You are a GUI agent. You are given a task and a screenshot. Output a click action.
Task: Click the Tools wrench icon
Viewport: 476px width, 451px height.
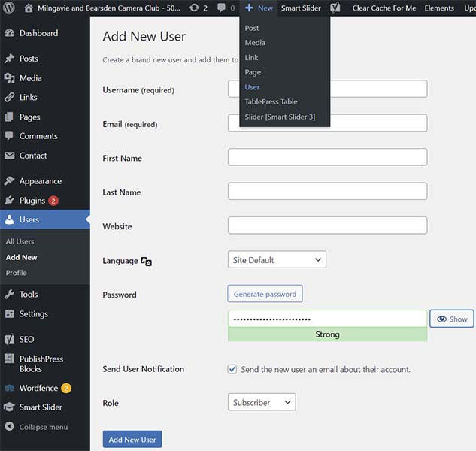pyautogui.click(x=10, y=294)
